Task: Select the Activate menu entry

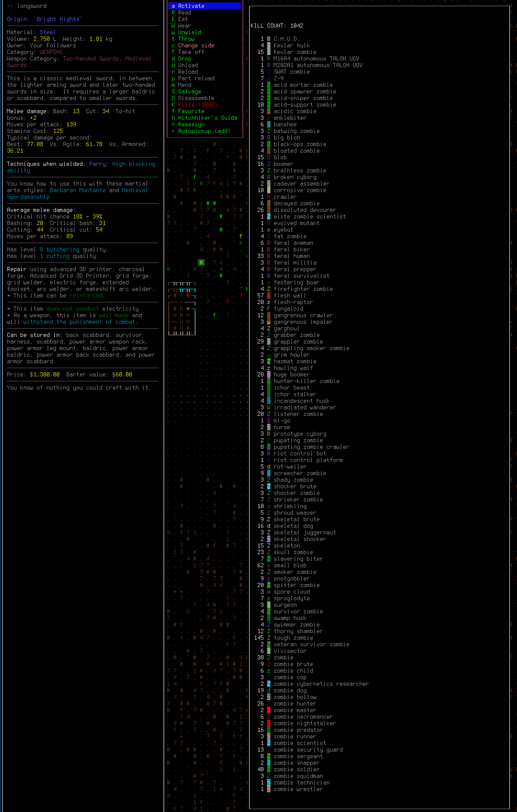Action: (205, 6)
